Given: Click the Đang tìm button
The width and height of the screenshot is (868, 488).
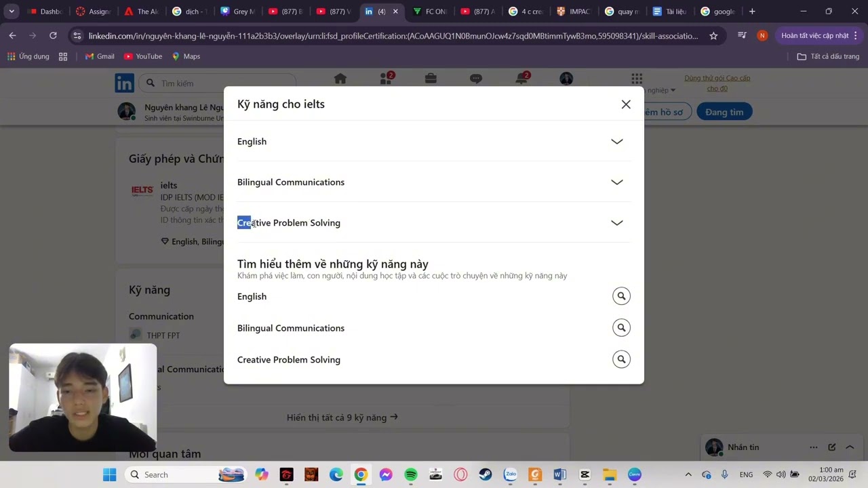Looking at the screenshot, I should [724, 112].
